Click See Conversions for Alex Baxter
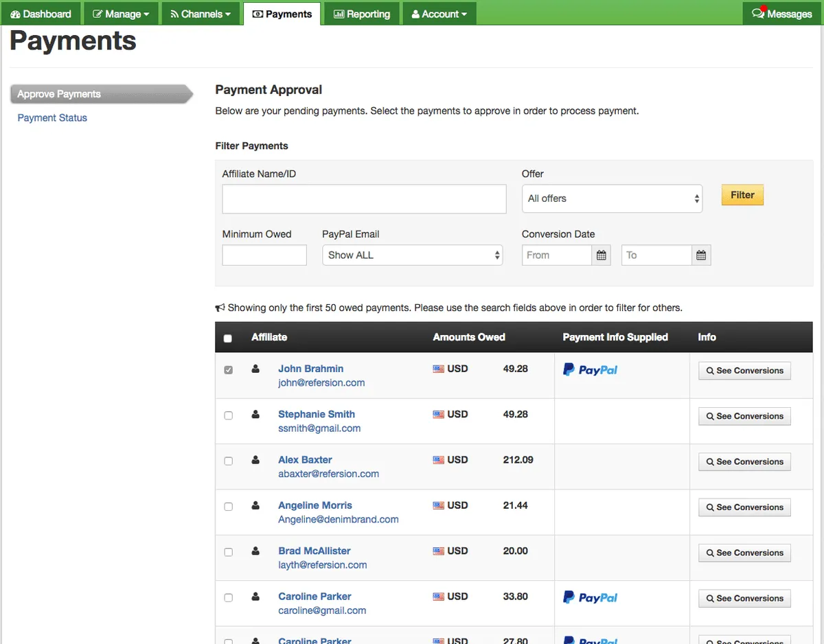The image size is (824, 644). (x=744, y=462)
